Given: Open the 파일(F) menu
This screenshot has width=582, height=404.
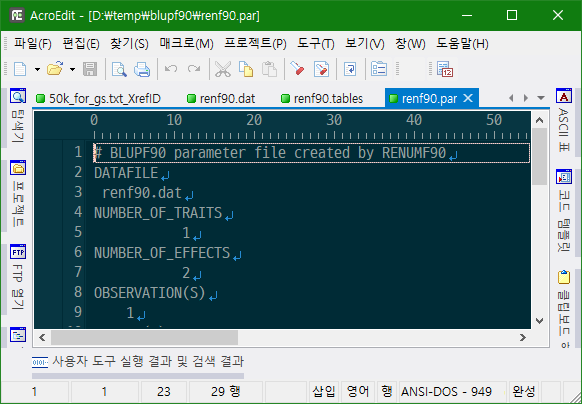Looking at the screenshot, I should tap(33, 44).
